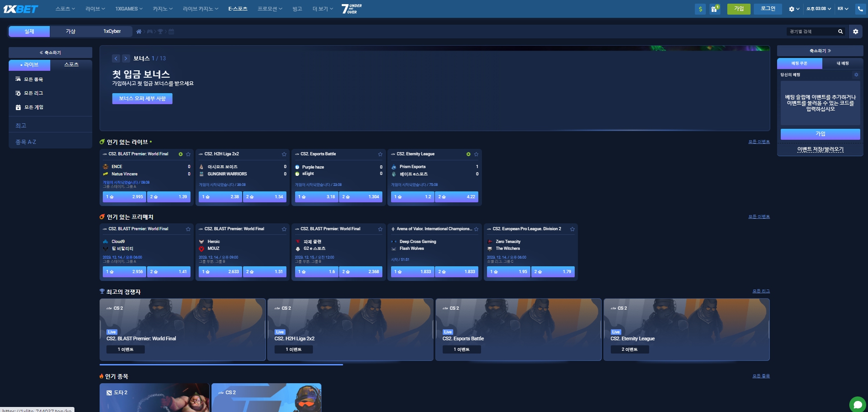868x412 pixels.
Task: Favorite the Arena of Valor card
Action: pyautogui.click(x=476, y=229)
